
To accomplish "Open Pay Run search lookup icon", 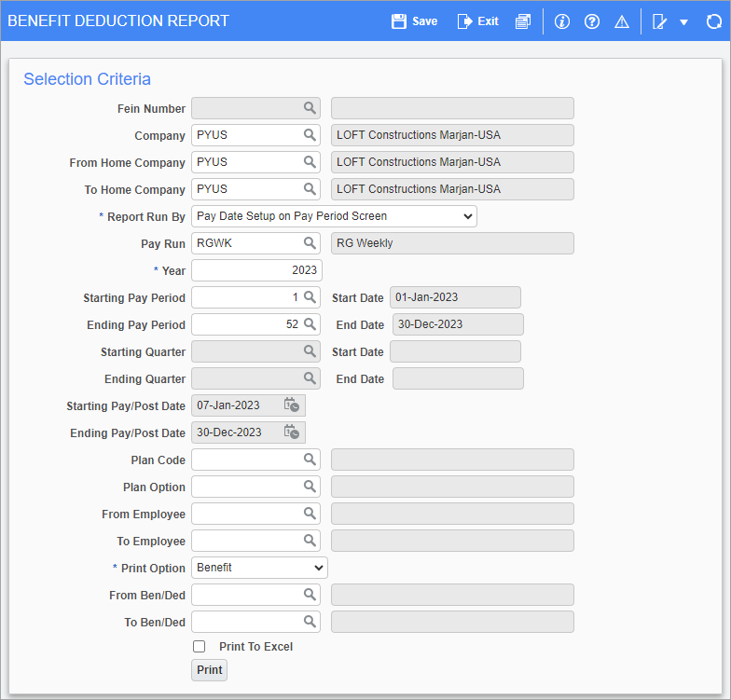I will (x=310, y=243).
